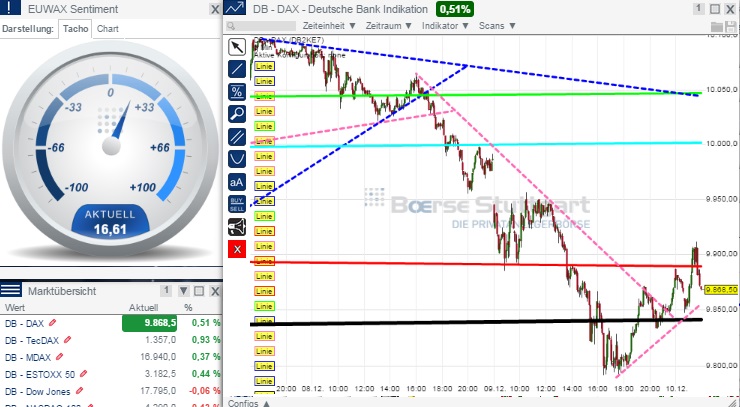Maximize the DAX chart window
The width and height of the screenshot is (740, 407).
click(x=715, y=9)
